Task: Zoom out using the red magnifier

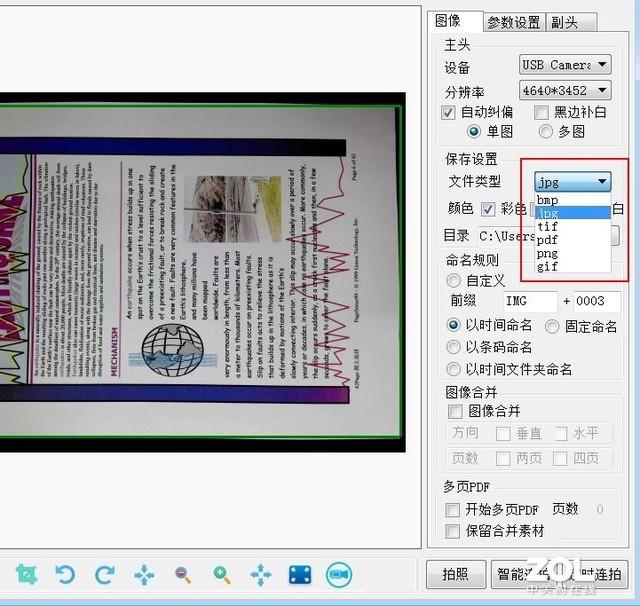Action: point(182,575)
